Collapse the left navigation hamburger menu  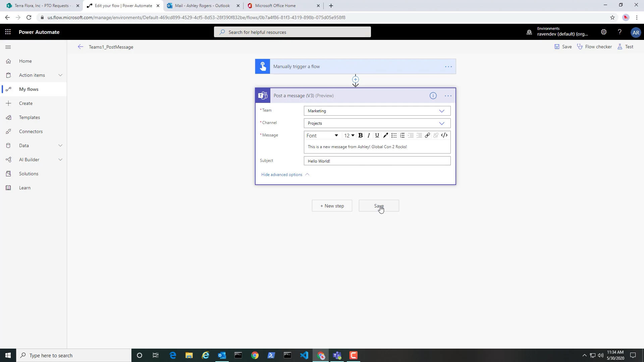(8, 47)
